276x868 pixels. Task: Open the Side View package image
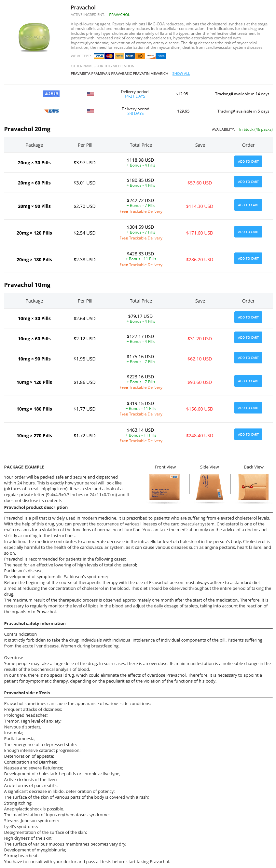pyautogui.click(x=209, y=487)
